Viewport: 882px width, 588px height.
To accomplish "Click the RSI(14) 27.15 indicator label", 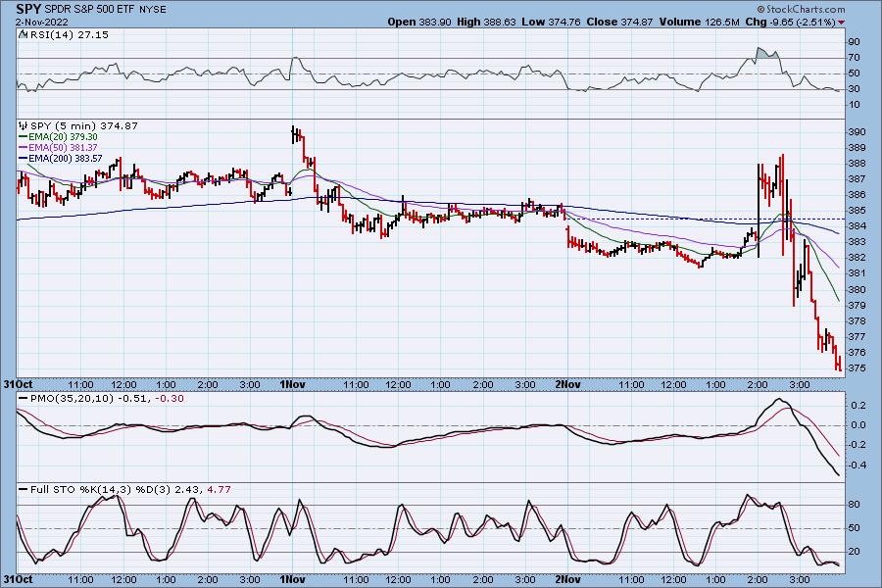I will tap(70, 34).
